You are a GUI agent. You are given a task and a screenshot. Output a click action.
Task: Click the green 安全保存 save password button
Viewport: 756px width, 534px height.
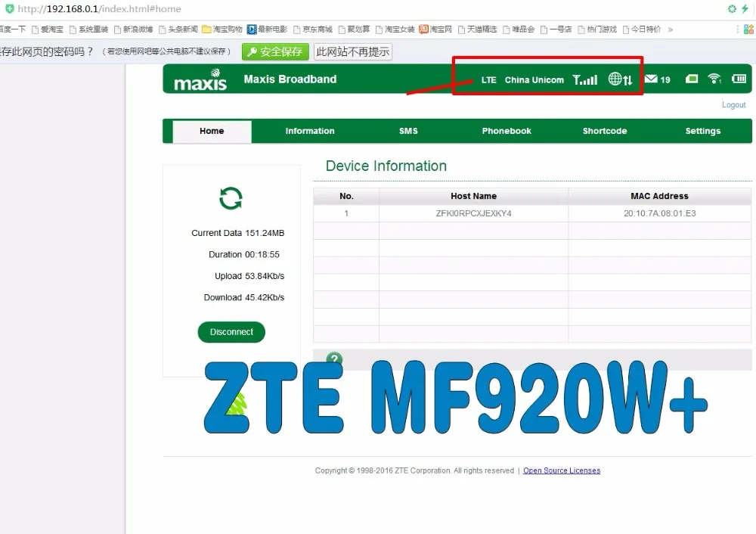[x=275, y=51]
